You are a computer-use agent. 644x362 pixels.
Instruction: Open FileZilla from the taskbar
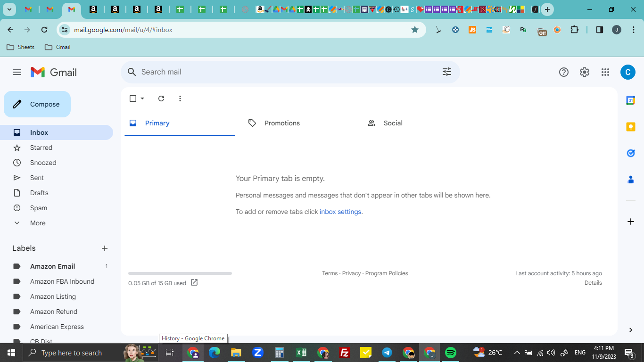tap(345, 353)
